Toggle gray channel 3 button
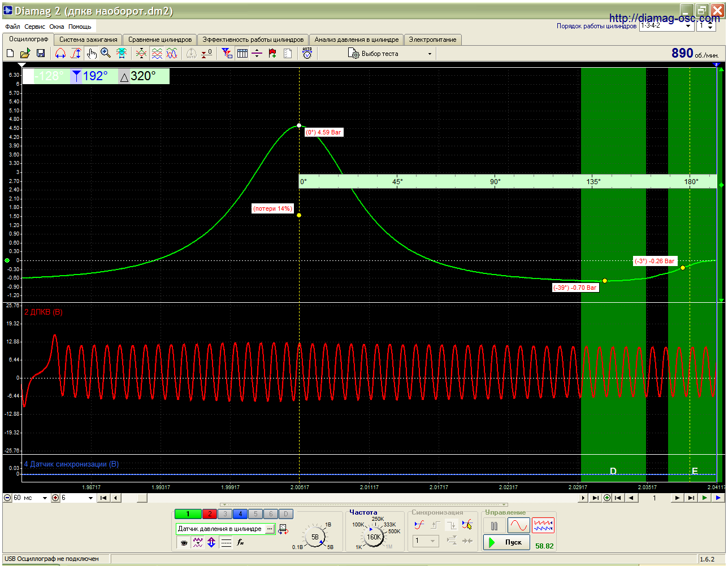Screen dimensions: 728x566 tap(225, 513)
